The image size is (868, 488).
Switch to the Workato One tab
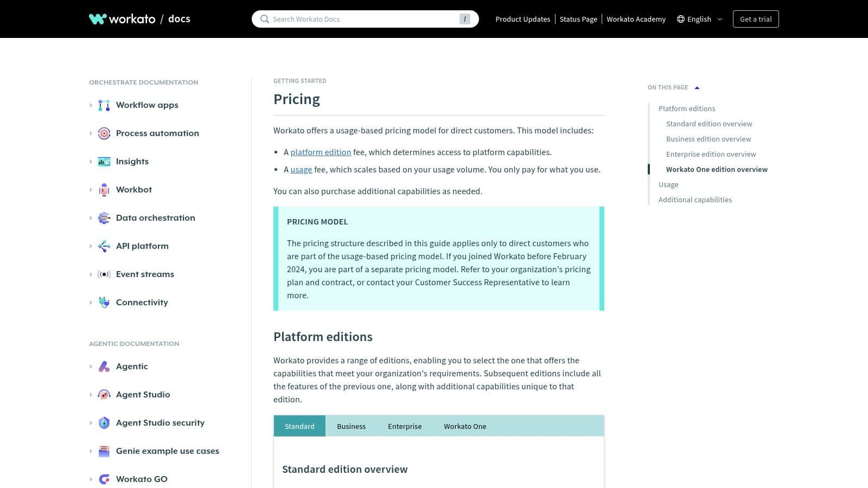click(x=465, y=426)
